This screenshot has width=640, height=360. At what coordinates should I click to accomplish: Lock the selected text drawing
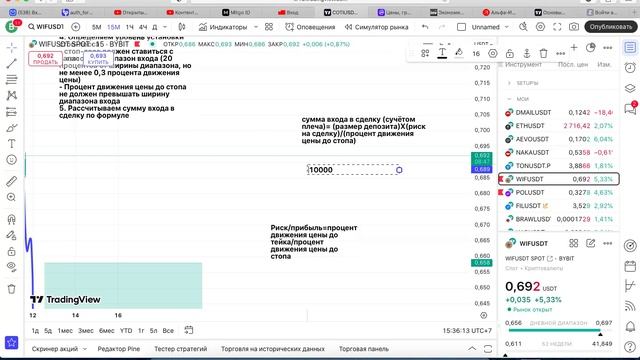pos(510,53)
